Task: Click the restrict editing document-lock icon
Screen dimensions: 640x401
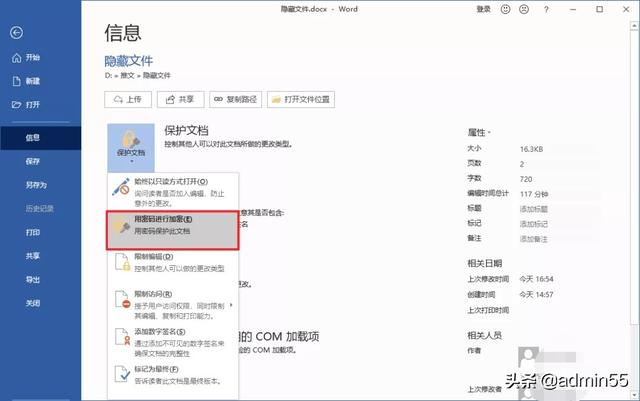Action: (122, 262)
